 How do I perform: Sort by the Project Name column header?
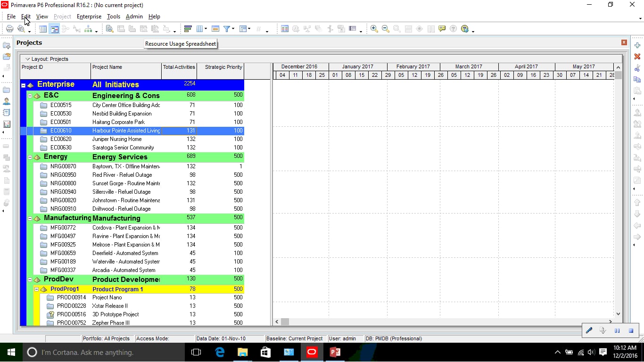(126, 71)
